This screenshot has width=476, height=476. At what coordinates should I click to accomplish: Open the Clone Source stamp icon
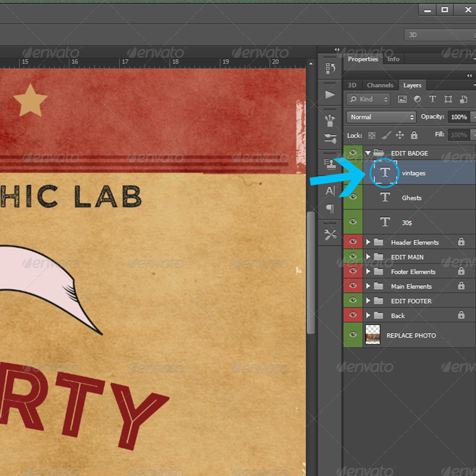(x=331, y=164)
